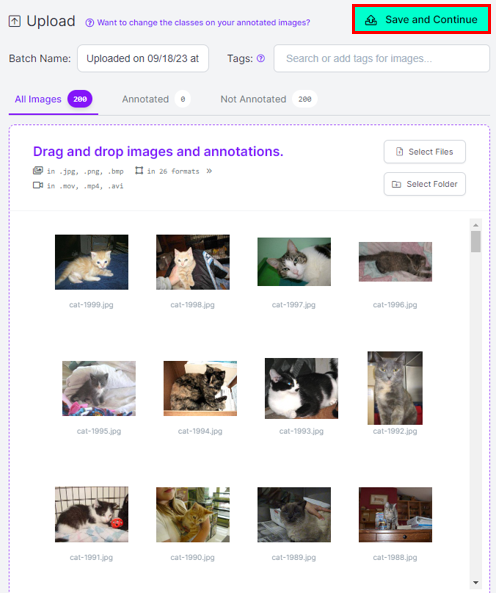Click the video formats camera icon
497x597 pixels.
click(x=38, y=185)
